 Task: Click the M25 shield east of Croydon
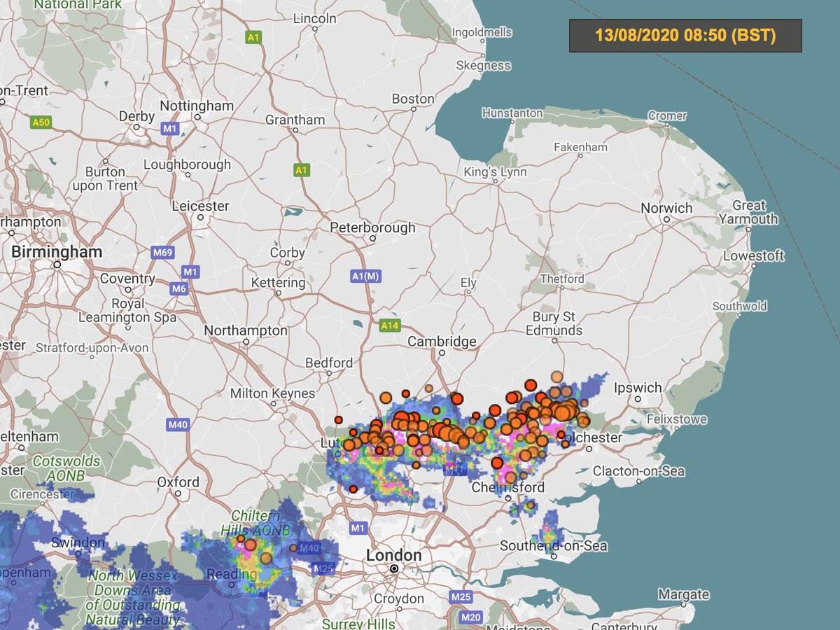point(461,596)
